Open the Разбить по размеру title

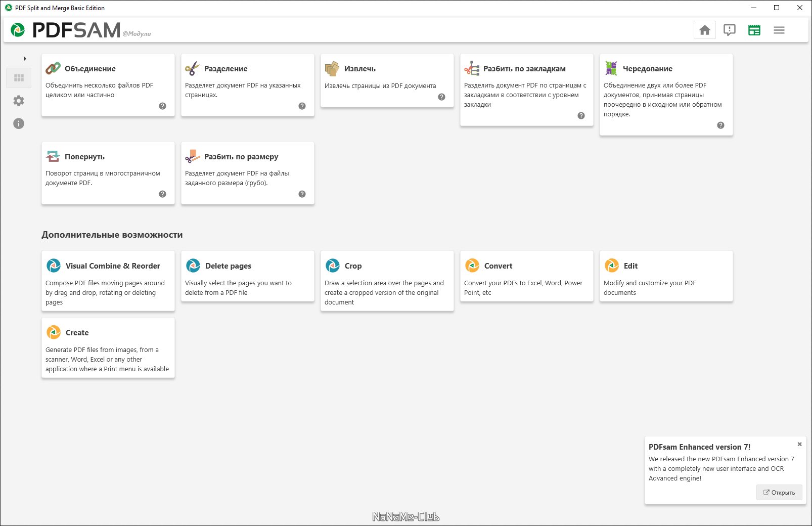pyautogui.click(x=241, y=157)
